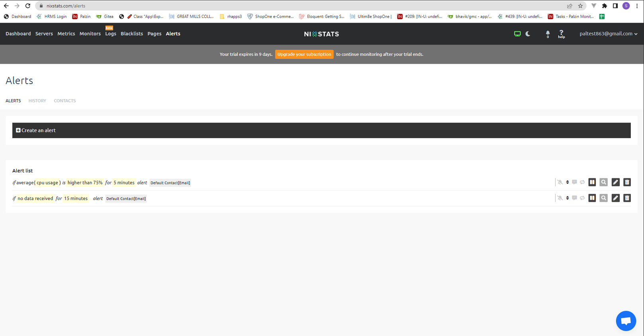
Task: Bookmark this page with the star icon
Action: (580, 6)
